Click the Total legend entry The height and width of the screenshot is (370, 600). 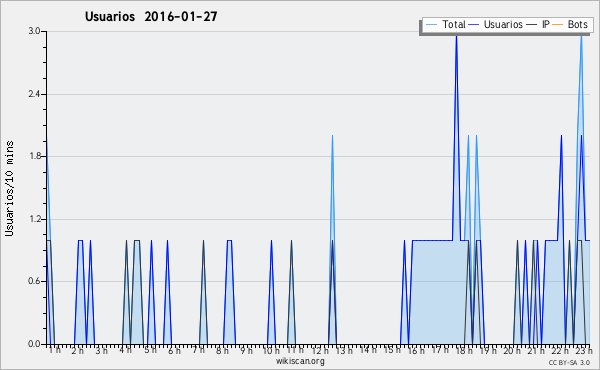click(445, 24)
